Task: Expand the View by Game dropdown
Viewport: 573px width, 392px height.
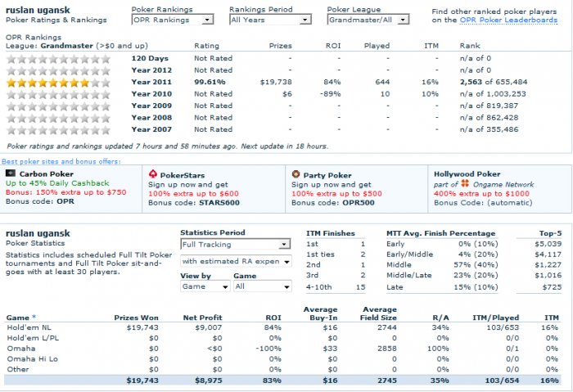Action: coord(205,286)
